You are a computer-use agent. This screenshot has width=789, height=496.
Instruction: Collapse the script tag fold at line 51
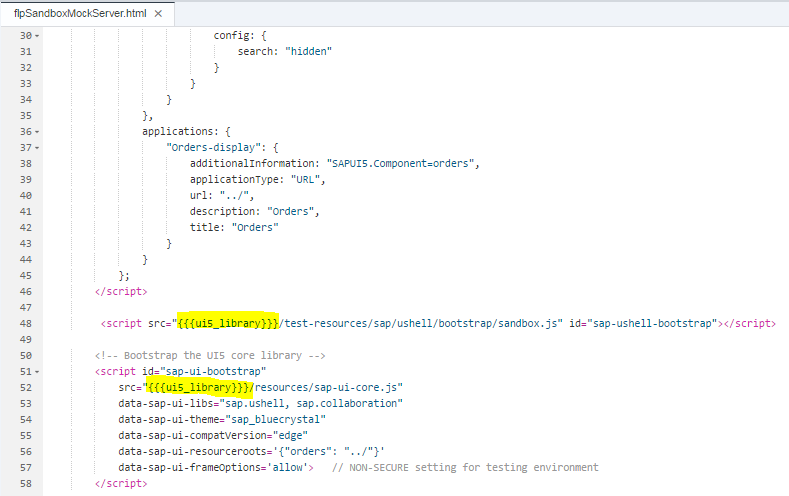click(x=37, y=372)
